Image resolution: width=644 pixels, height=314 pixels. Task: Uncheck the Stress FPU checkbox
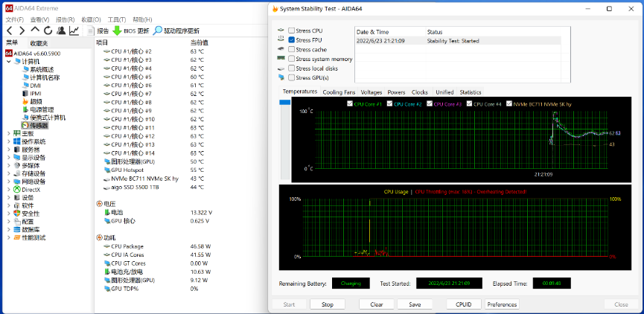tap(291, 40)
